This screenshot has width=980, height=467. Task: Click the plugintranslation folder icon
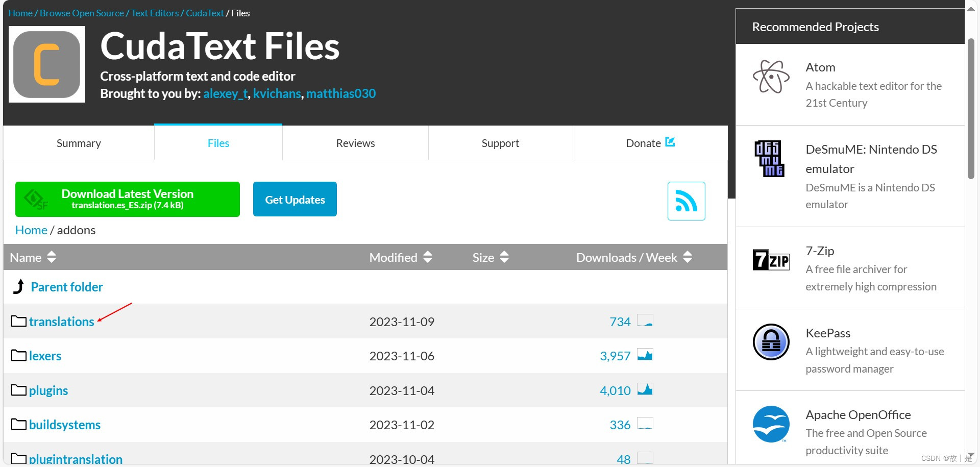click(19, 458)
